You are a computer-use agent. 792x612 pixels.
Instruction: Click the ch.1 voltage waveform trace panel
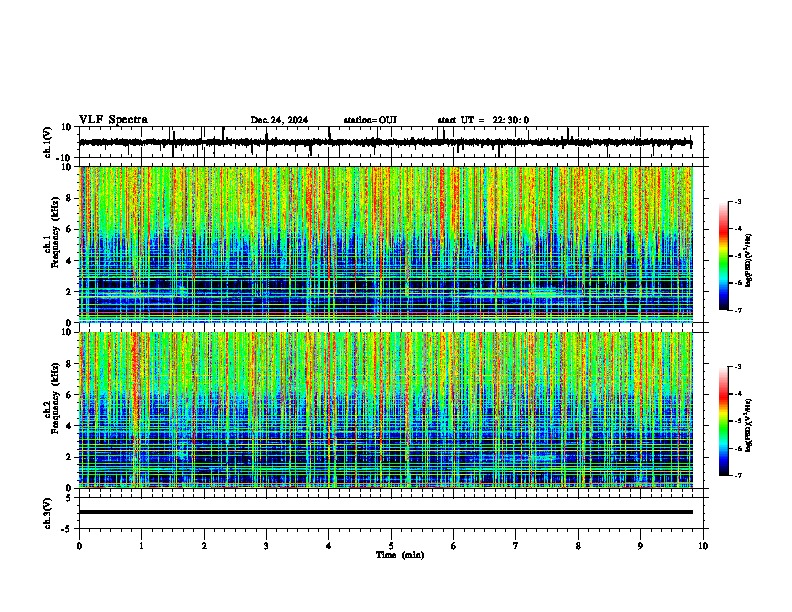[x=391, y=142]
